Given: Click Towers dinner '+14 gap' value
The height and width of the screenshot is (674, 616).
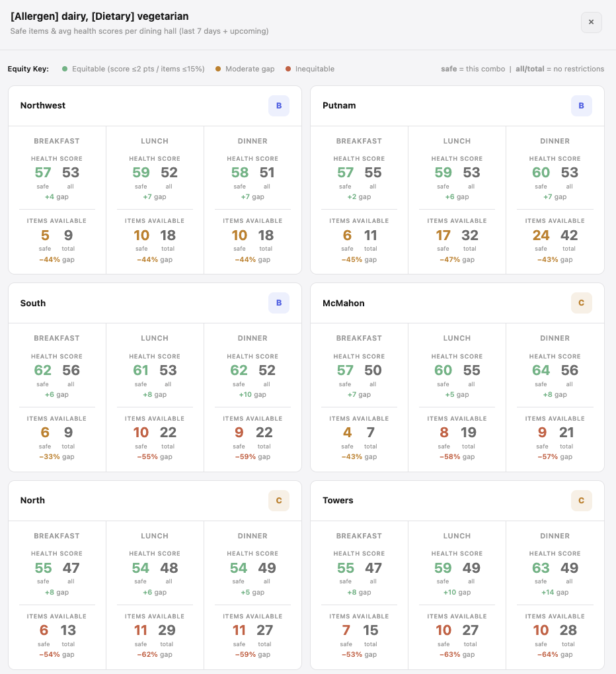Looking at the screenshot, I should [x=555, y=593].
